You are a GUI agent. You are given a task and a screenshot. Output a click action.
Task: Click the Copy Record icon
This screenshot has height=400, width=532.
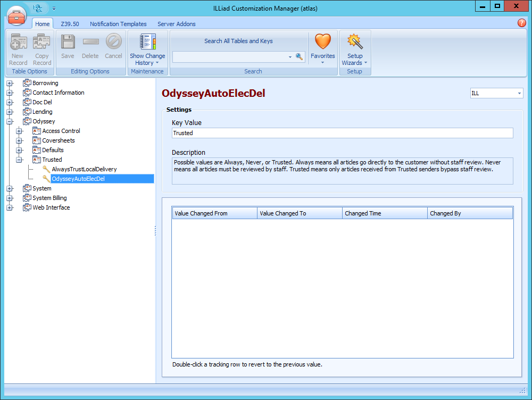[x=42, y=41]
